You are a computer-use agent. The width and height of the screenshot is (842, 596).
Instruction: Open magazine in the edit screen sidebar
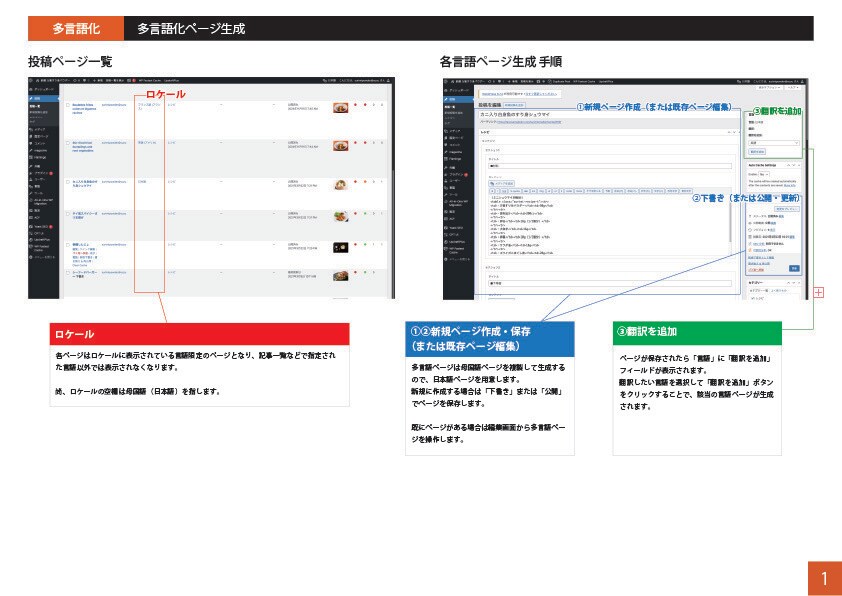coord(455,152)
